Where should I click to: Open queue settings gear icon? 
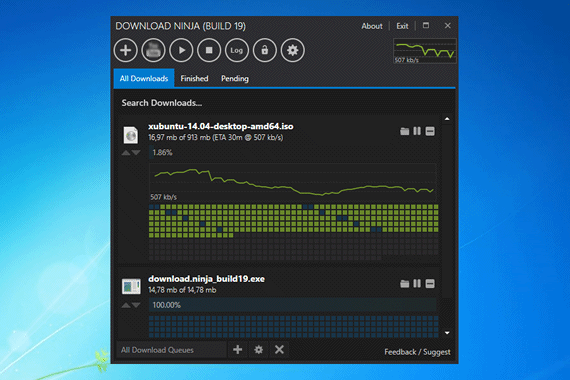click(x=258, y=350)
